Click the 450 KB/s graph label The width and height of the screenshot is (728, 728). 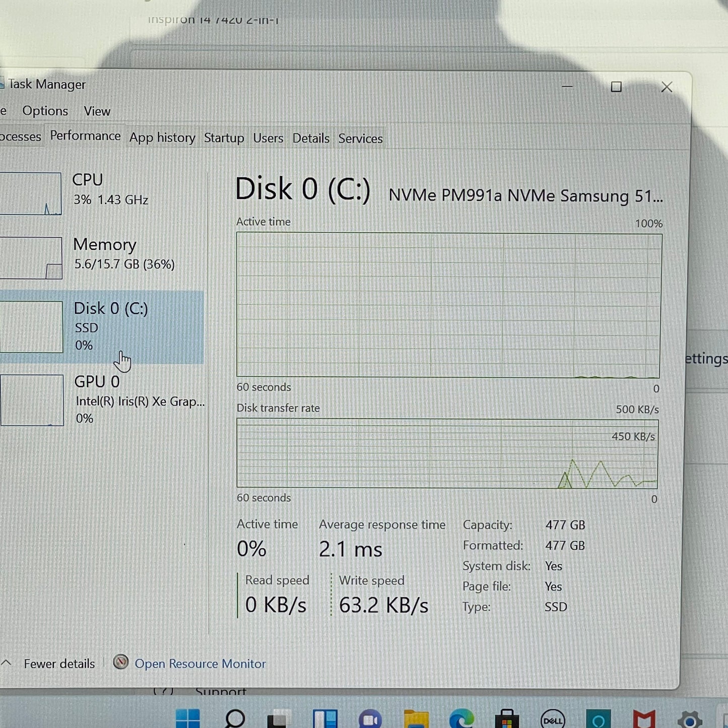pyautogui.click(x=633, y=437)
